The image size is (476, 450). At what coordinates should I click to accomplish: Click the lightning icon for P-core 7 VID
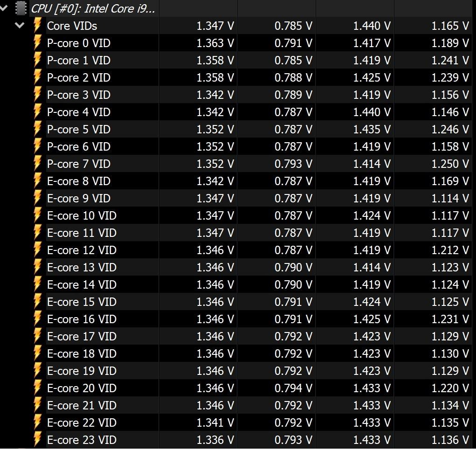(38, 164)
